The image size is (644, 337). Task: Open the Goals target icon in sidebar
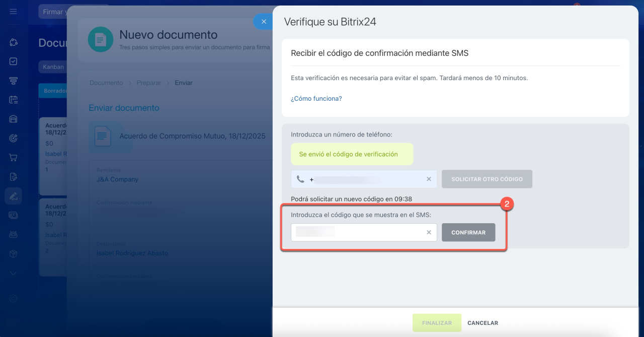pos(13,138)
